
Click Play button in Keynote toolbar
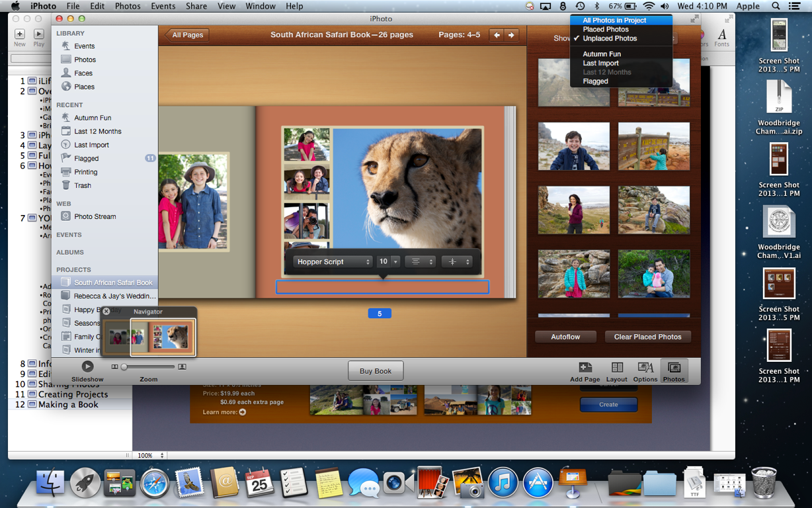coord(39,38)
